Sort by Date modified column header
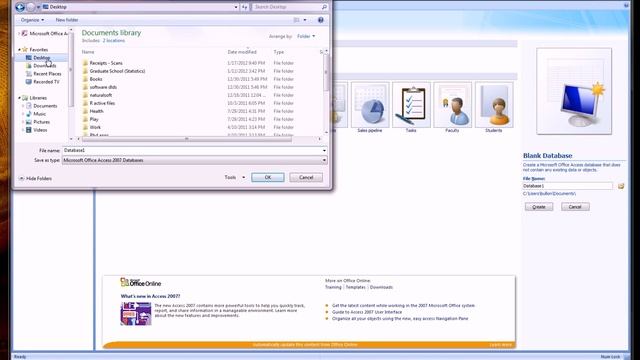This screenshot has height=360, width=640. coord(242,52)
